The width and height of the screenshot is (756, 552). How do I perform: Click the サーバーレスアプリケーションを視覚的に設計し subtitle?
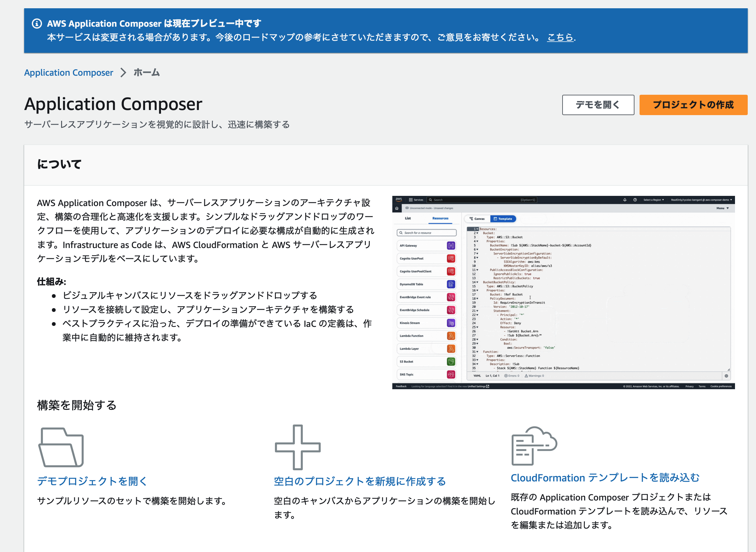click(x=157, y=125)
